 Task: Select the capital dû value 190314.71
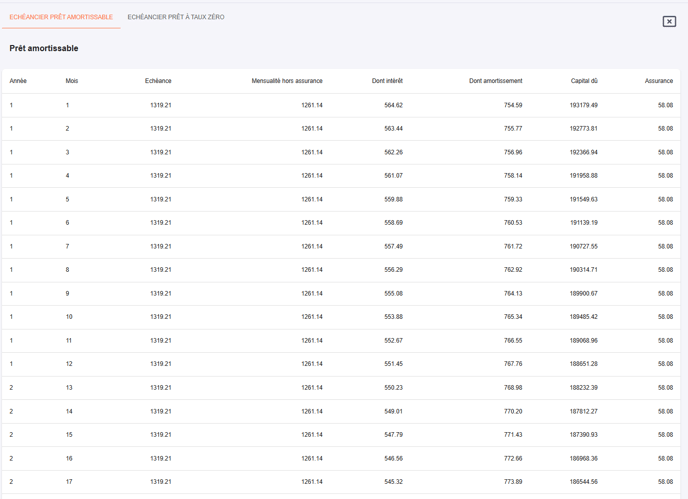point(583,270)
